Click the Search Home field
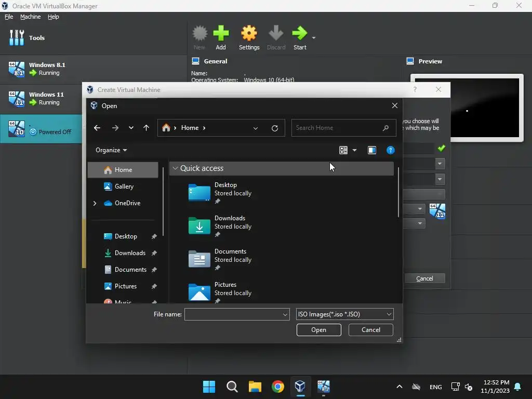 (344, 128)
